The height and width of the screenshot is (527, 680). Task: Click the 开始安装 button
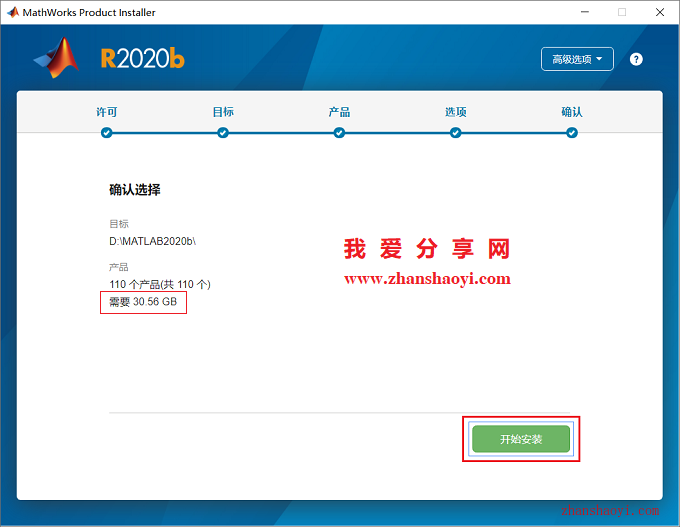pos(521,439)
